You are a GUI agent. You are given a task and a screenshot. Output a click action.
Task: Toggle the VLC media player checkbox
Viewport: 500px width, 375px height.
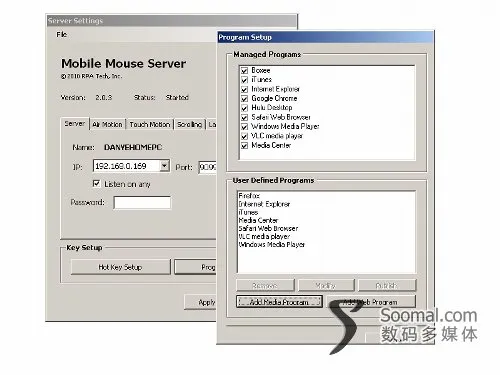244,136
